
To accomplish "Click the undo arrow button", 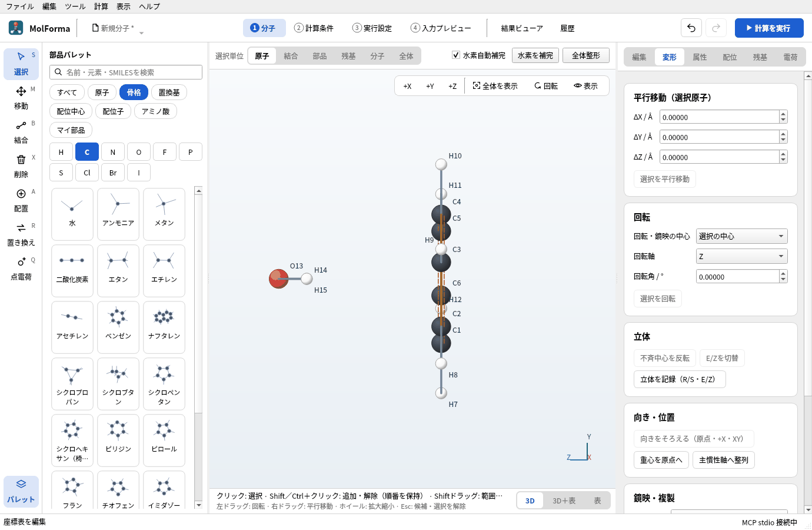I will click(691, 28).
